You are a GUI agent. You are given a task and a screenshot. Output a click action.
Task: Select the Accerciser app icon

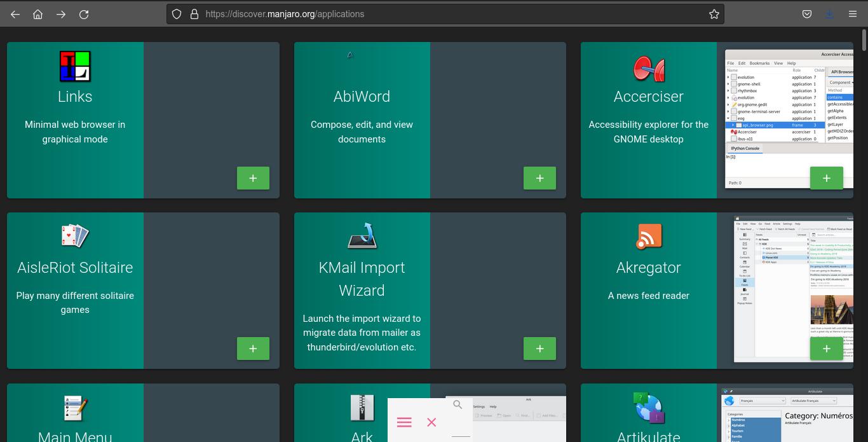tap(649, 68)
